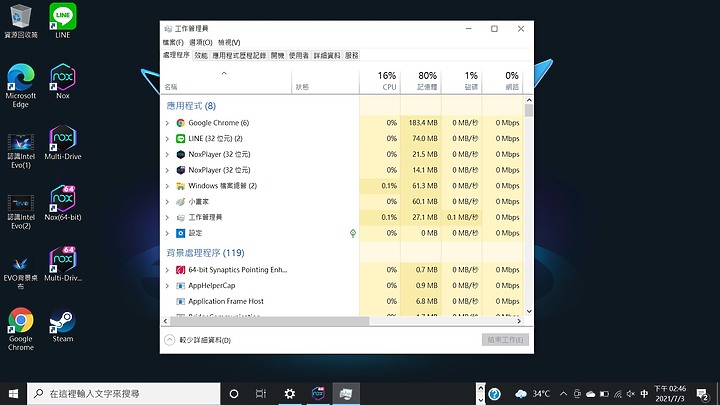
Task: Expand the LINE (32 位元) (2) group
Action: (167, 138)
